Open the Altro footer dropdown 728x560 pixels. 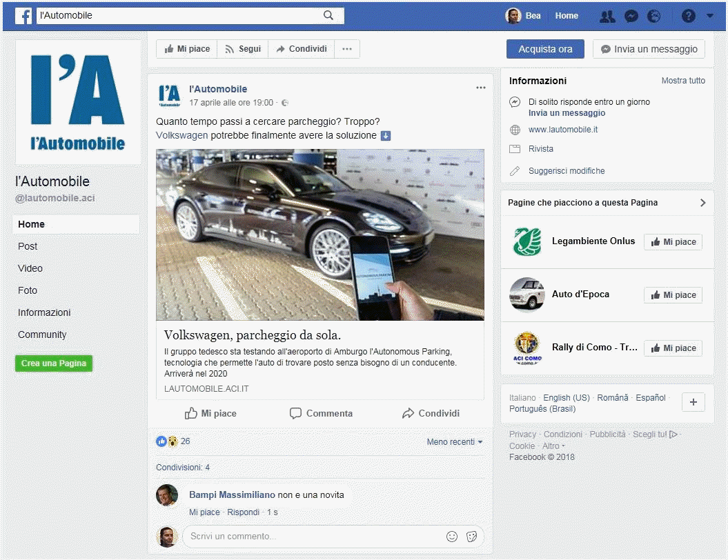click(x=553, y=446)
